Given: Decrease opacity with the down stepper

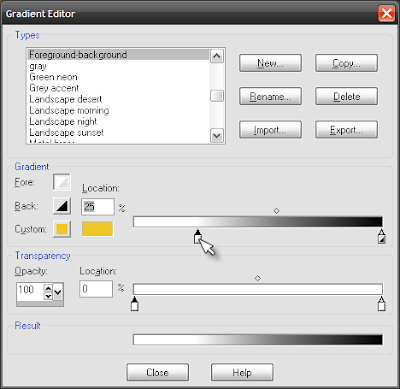Looking at the screenshot, I should pos(48,296).
